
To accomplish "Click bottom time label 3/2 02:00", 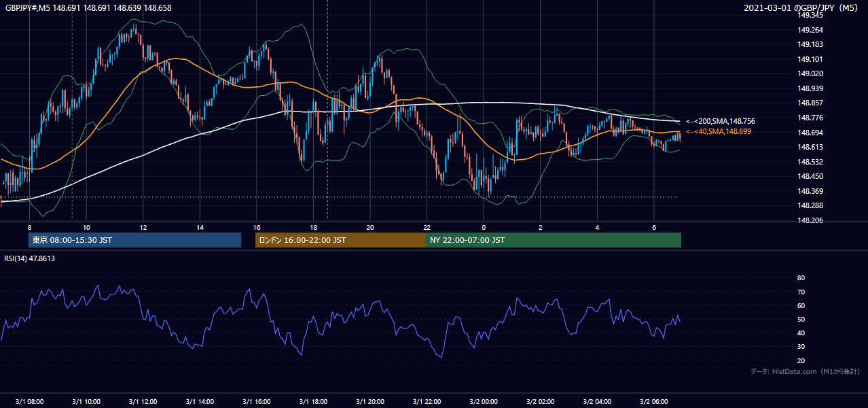I will pos(541,401).
